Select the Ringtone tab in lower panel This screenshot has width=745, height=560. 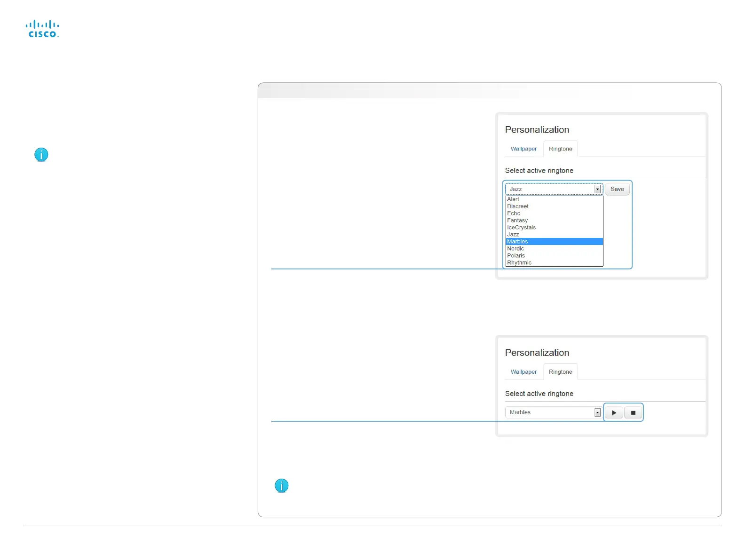coord(561,371)
